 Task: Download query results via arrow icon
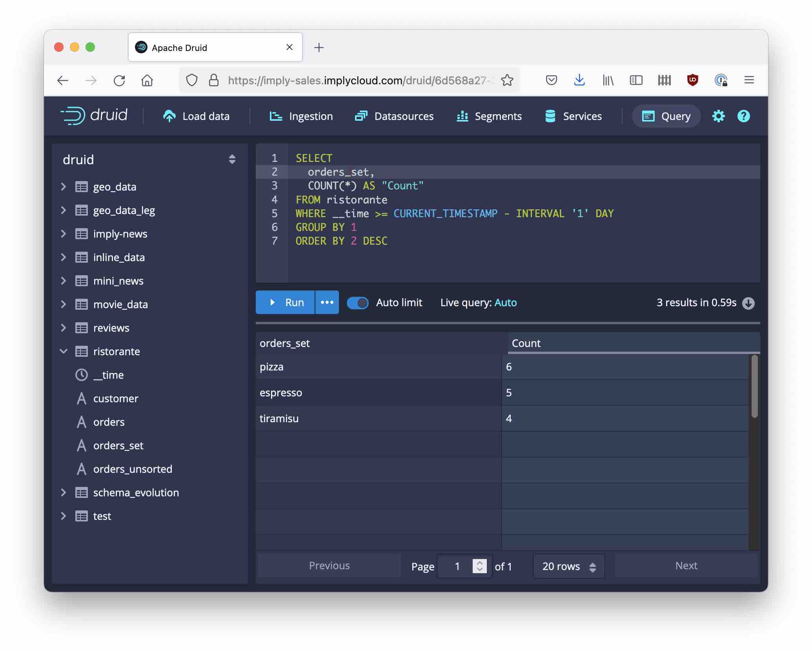point(748,303)
